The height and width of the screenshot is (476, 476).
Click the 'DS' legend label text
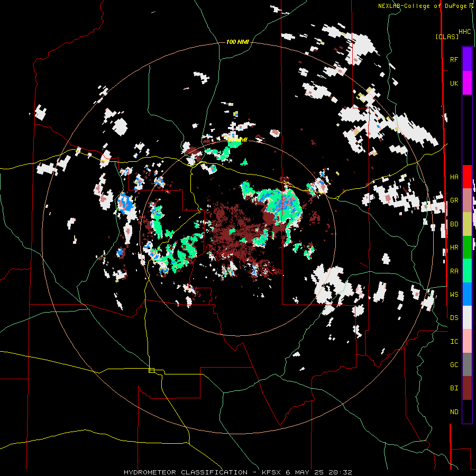[x=454, y=317]
